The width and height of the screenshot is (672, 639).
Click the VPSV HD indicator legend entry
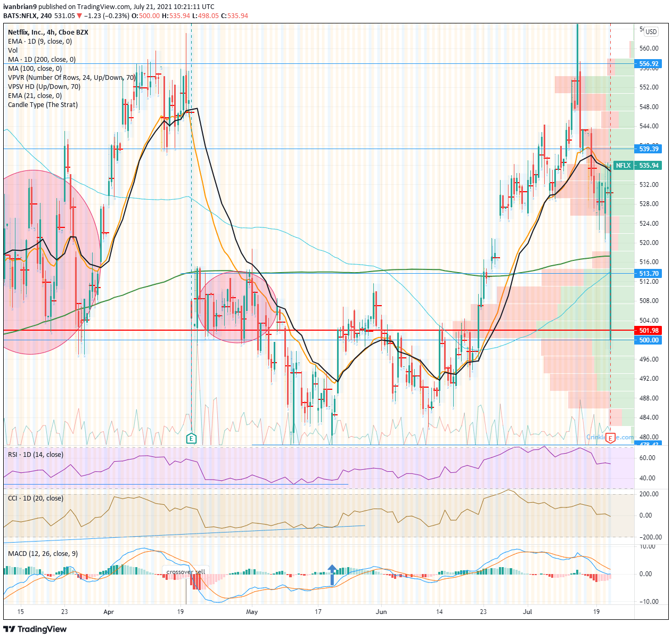pyautogui.click(x=44, y=86)
